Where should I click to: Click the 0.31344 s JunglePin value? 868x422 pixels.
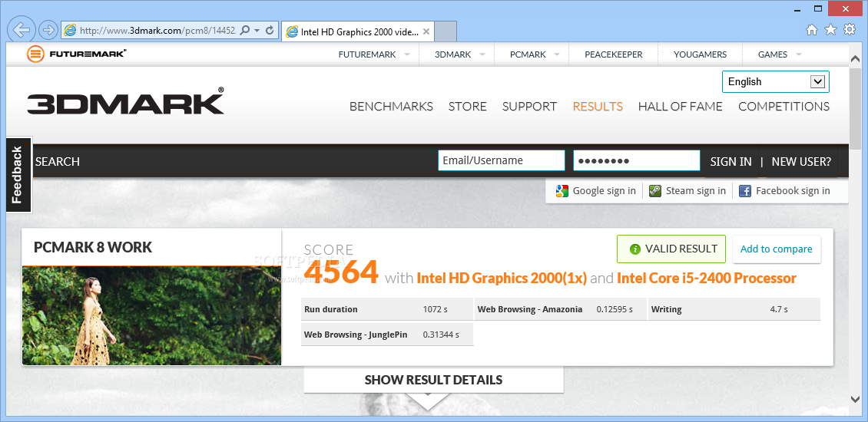pos(441,335)
